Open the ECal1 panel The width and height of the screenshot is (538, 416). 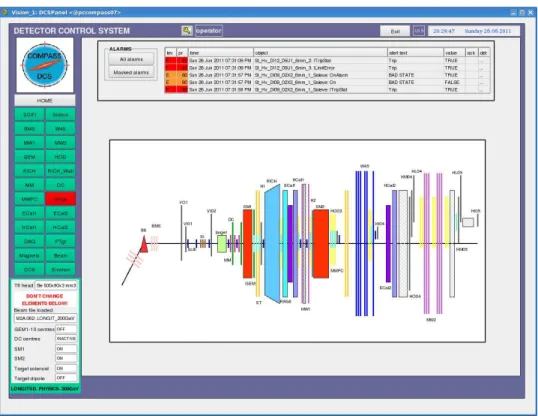point(30,213)
